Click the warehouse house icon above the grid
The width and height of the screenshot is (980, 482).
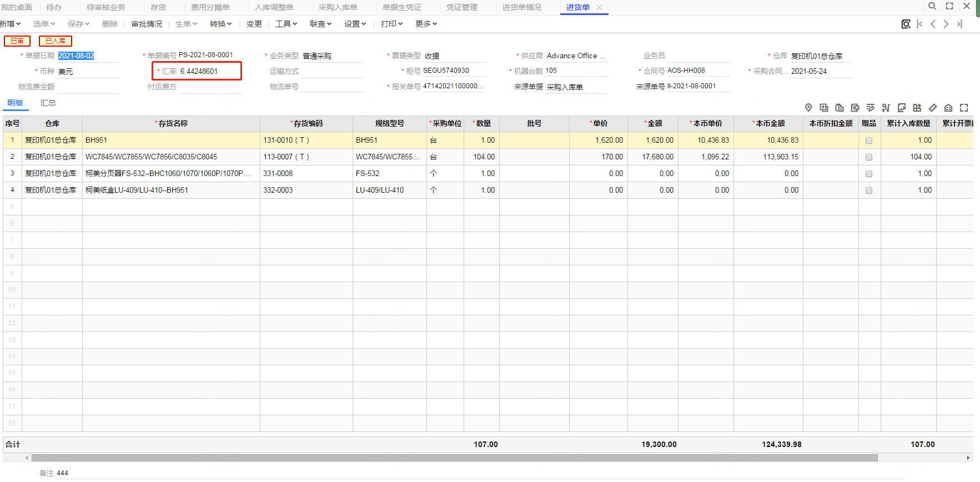point(948,108)
